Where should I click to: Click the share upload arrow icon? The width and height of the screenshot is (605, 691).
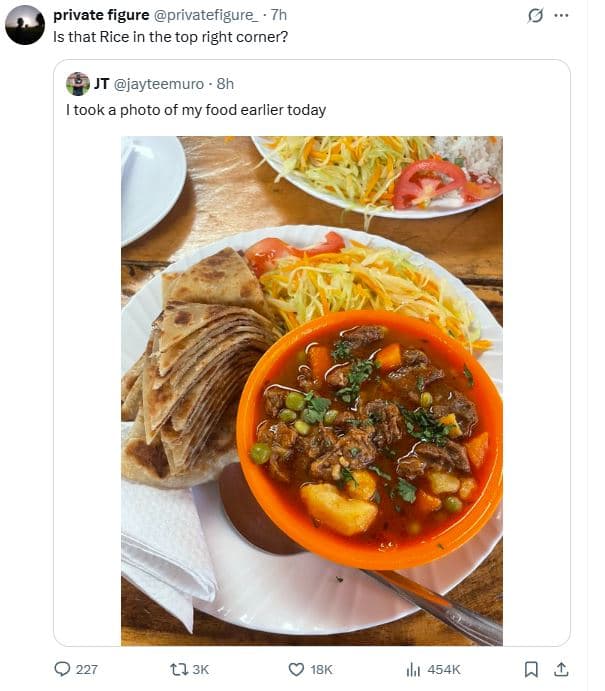[x=561, y=669]
